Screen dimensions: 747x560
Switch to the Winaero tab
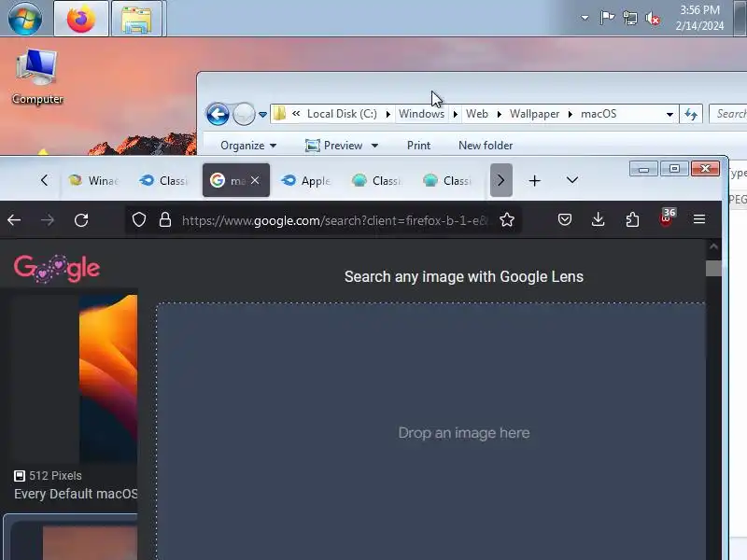[92, 180]
